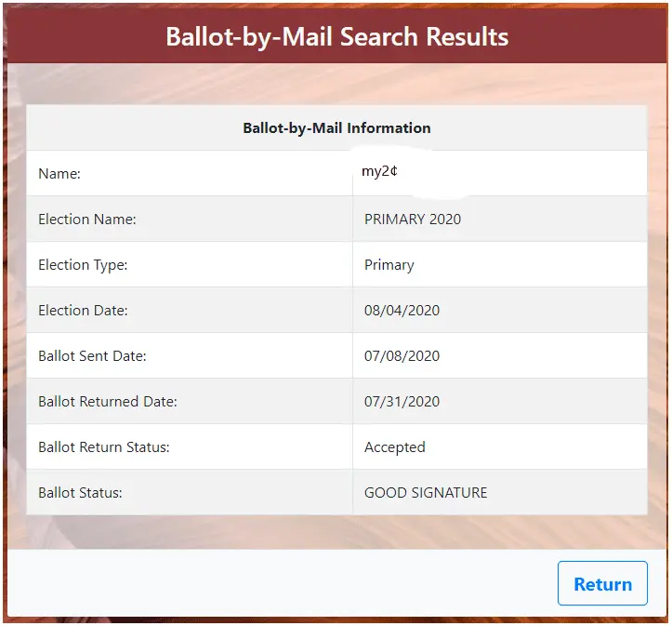Click the name value my2¢
The width and height of the screenshot is (672, 626).
[380, 172]
